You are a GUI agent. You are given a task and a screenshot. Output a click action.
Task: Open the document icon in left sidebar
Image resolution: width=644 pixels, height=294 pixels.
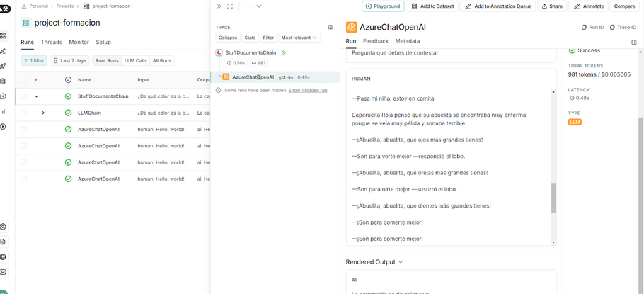tap(4, 242)
